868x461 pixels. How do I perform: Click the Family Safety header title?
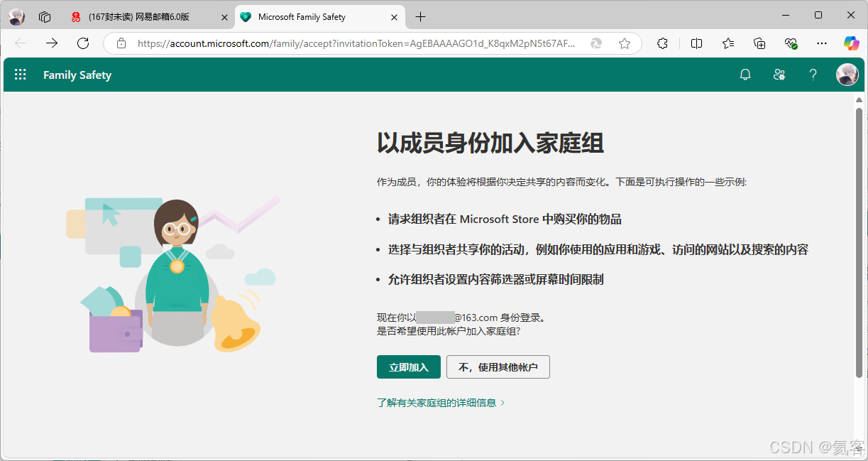coord(77,75)
